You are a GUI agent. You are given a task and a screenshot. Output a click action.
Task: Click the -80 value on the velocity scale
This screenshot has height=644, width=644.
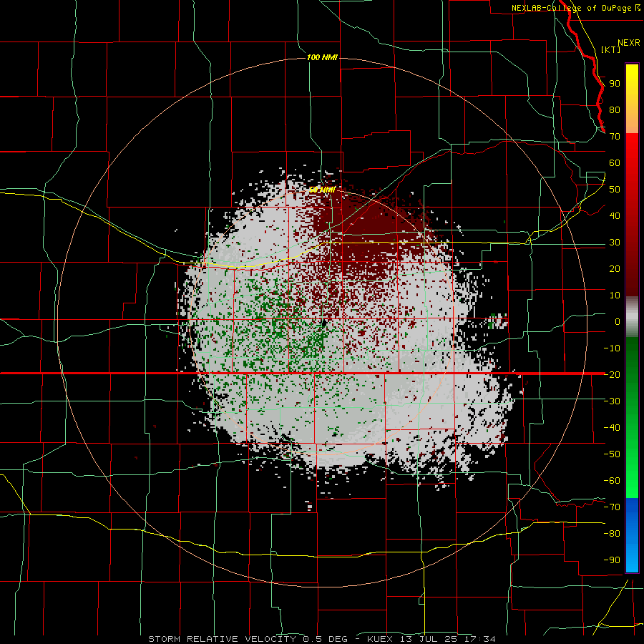[x=612, y=534]
